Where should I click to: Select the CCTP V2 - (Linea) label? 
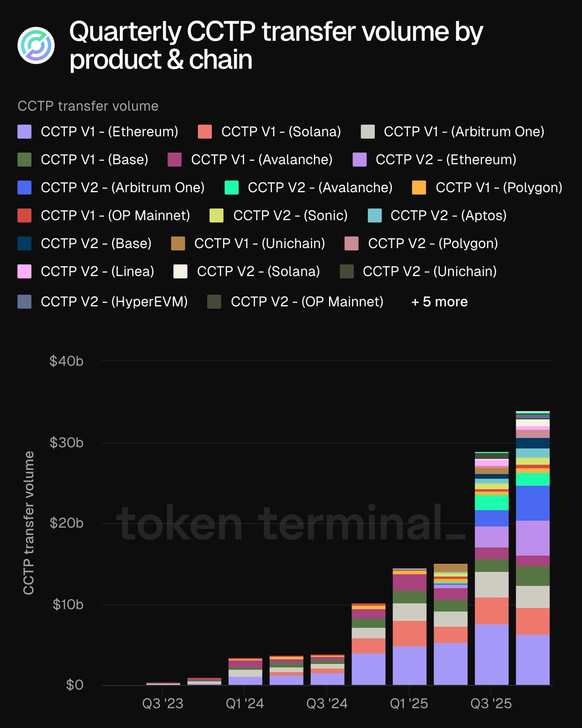coord(97,271)
